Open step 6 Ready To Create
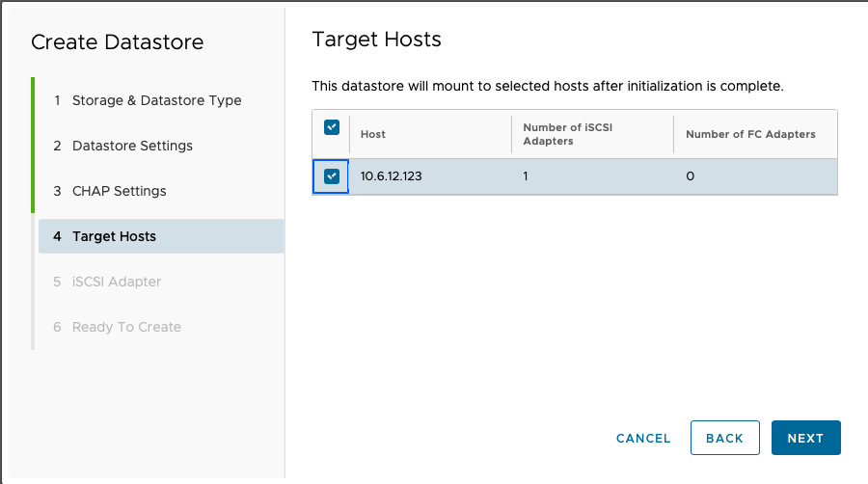The width and height of the screenshot is (868, 484). (x=126, y=327)
